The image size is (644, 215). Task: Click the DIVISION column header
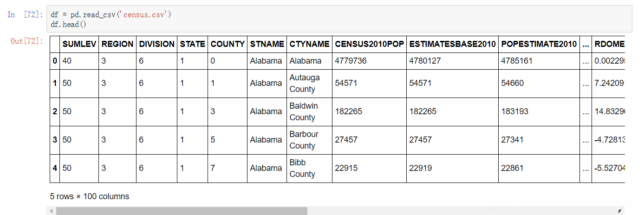click(157, 44)
